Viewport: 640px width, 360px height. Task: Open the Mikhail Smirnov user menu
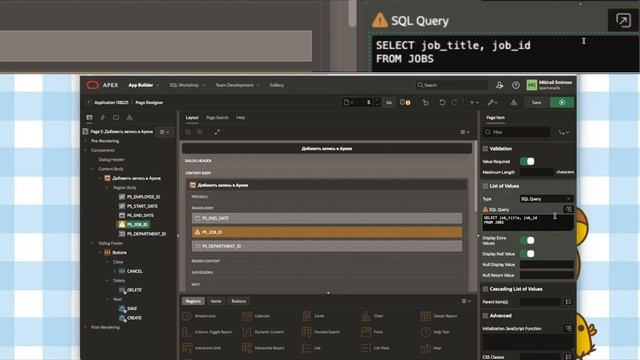click(x=549, y=85)
